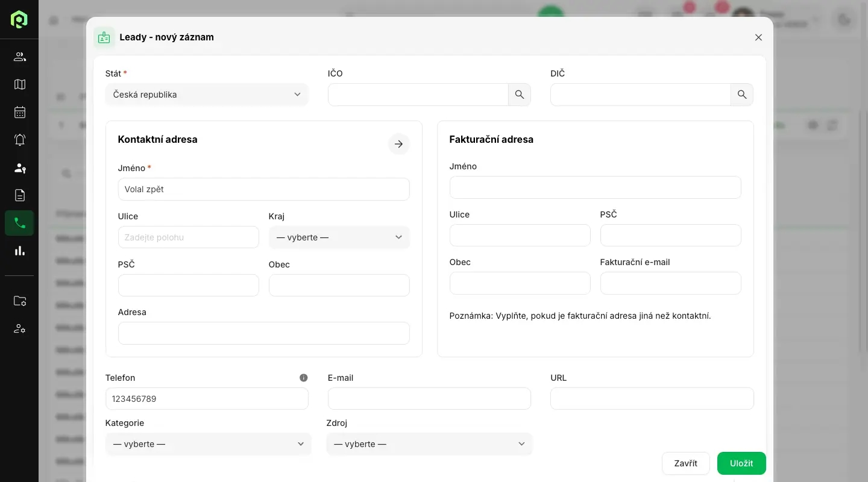Open the Zdroj dropdown
Viewport: 868px width, 482px height.
coord(429,444)
